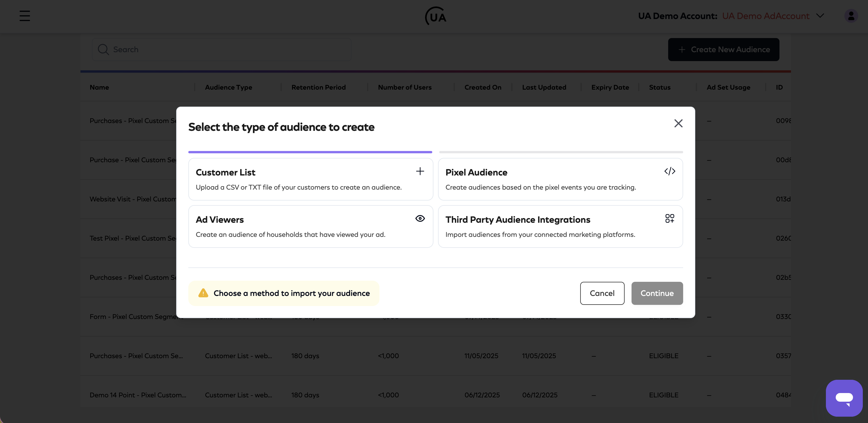This screenshot has width=868, height=423.
Task: Close the audience type dialog
Action: [x=678, y=123]
